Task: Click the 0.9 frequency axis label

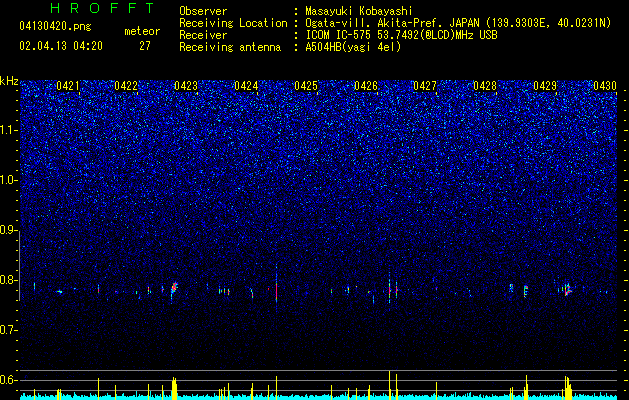Action: coord(9,230)
